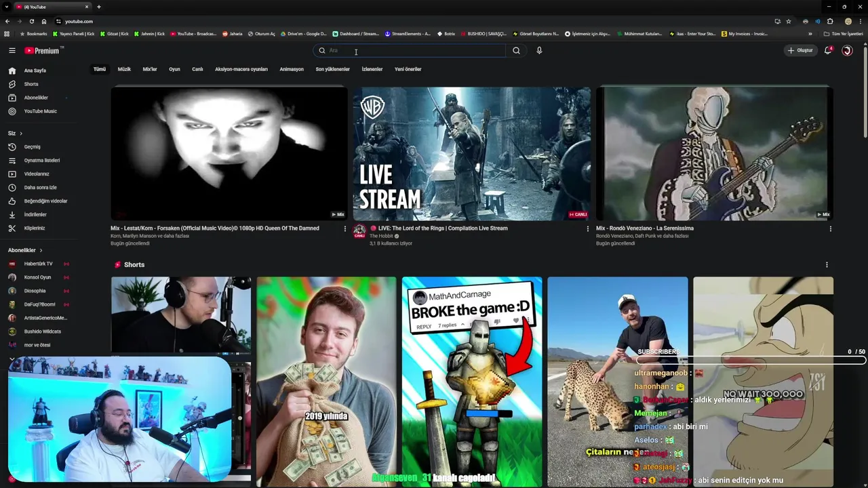Open options for Rondò Veneziano mix

click(x=830, y=229)
